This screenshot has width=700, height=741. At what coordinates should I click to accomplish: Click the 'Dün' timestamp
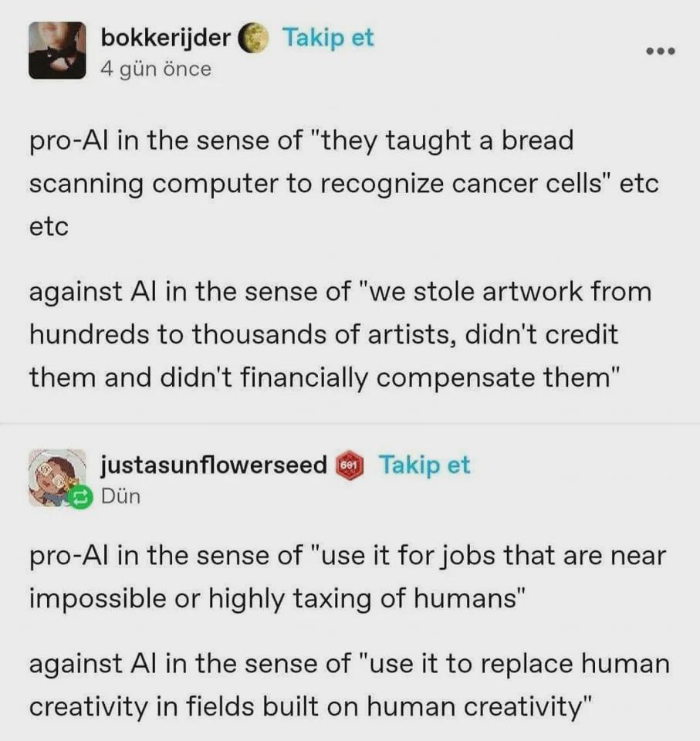click(121, 496)
